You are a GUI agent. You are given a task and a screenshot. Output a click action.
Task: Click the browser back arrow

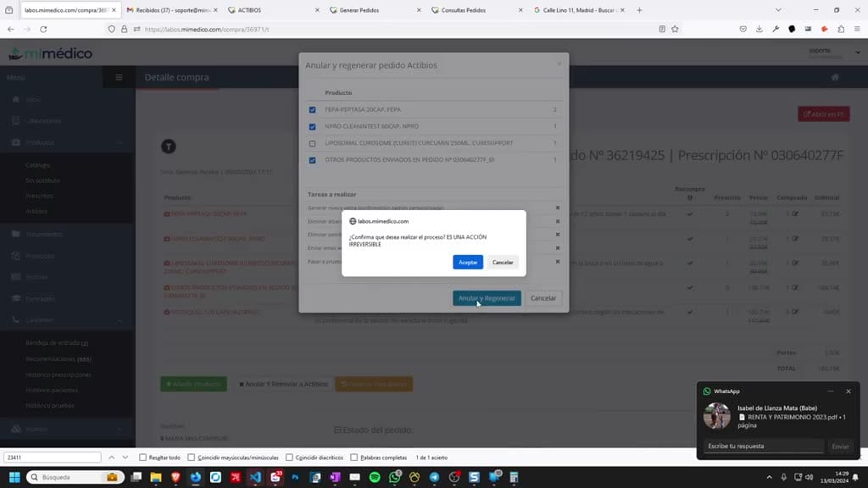tap(10, 30)
